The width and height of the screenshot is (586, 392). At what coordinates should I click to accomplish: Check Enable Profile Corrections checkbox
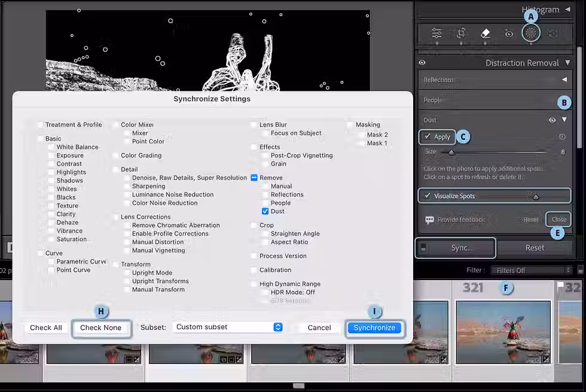(x=127, y=234)
